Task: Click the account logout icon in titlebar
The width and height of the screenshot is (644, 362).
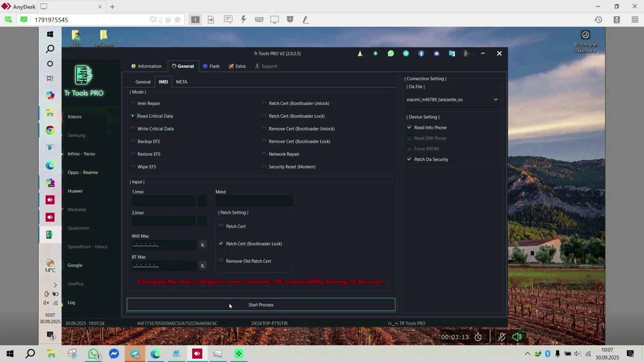Action: (467, 53)
